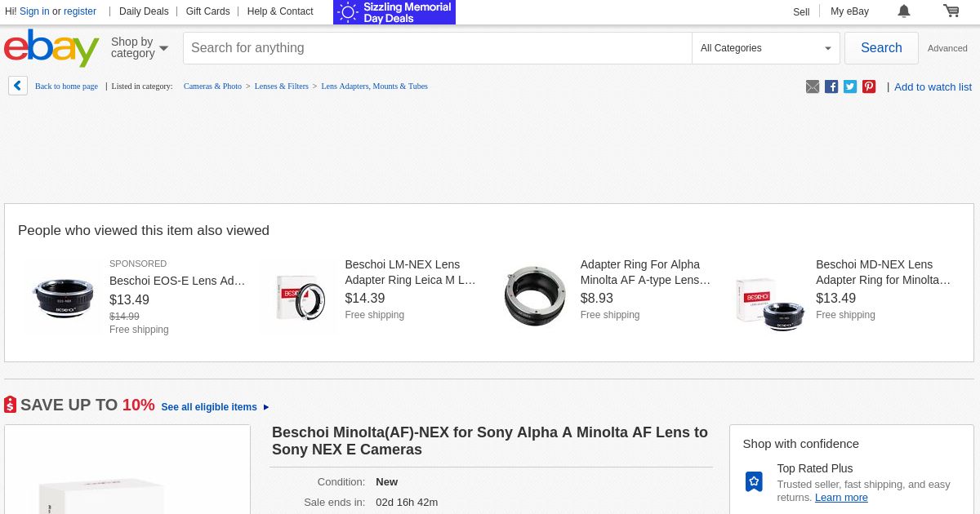Click the $14.39 price
980x514 pixels.
click(x=365, y=299)
